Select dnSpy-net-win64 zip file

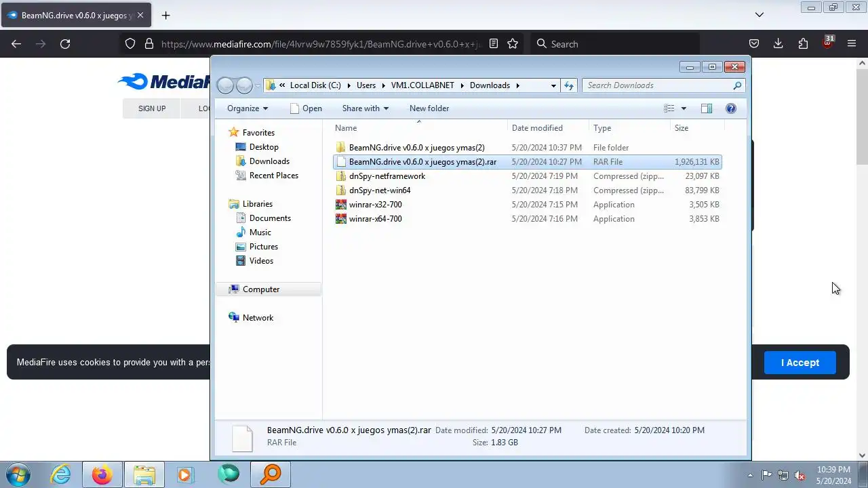pyautogui.click(x=527, y=190)
